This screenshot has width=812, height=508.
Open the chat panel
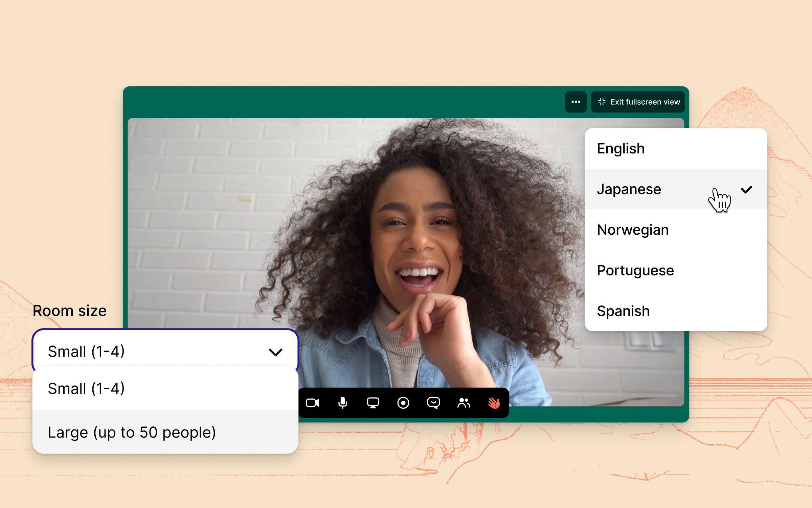tap(433, 403)
